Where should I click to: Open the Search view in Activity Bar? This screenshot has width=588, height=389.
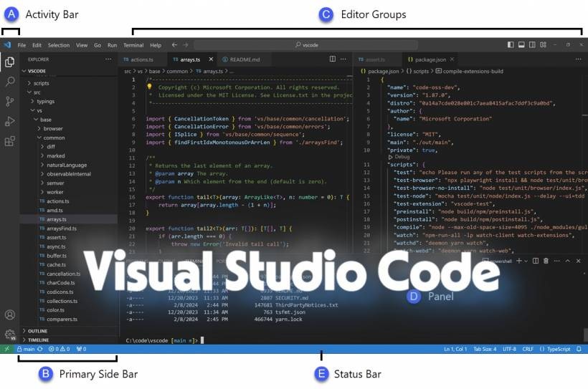pyautogui.click(x=10, y=82)
